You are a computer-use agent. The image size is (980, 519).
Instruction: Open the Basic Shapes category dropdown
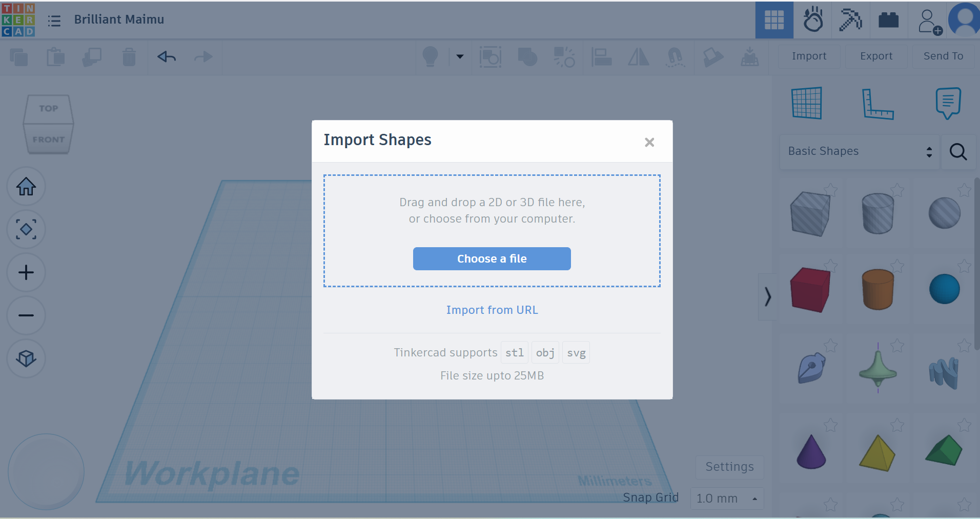click(x=860, y=151)
